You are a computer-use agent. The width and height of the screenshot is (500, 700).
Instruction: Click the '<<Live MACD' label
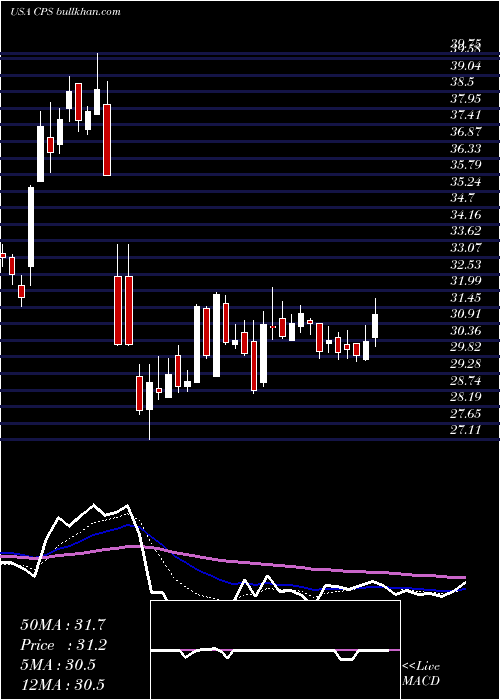tap(421, 673)
